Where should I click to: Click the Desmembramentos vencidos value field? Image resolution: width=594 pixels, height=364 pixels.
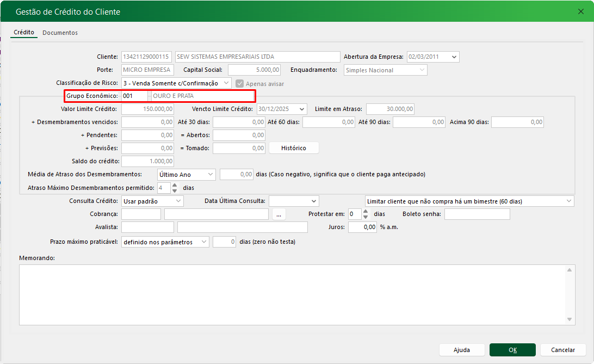[x=148, y=122]
